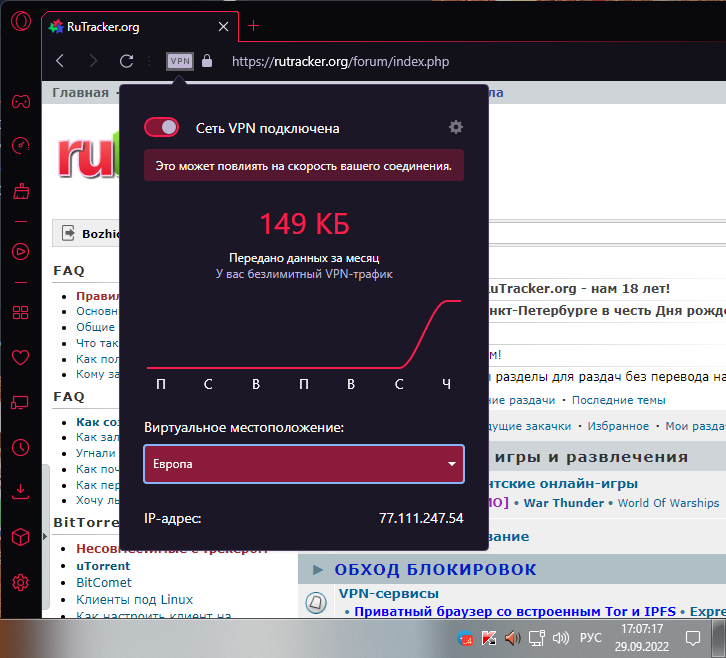The width and height of the screenshot is (726, 658).
Task: Close the RuTracker.org tab
Action: coord(223,27)
